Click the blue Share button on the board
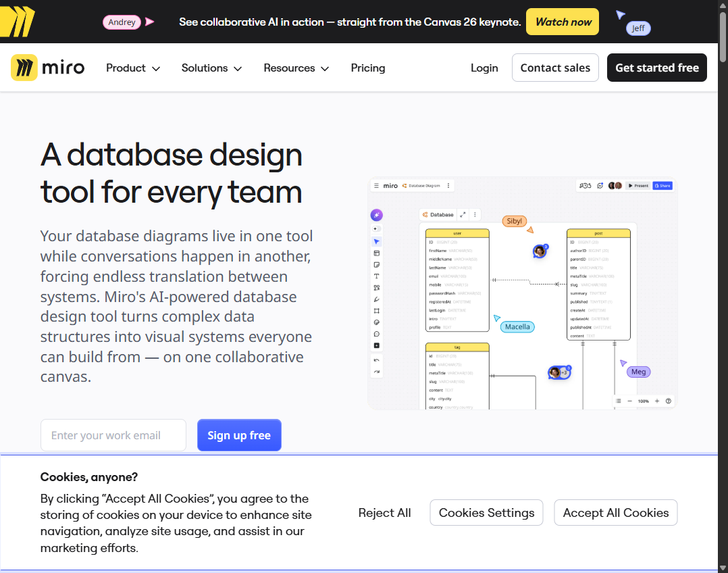The image size is (728, 573). click(x=662, y=185)
